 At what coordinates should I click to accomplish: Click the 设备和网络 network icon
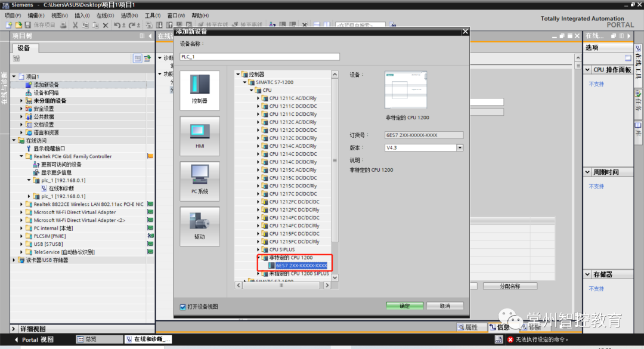[29, 92]
